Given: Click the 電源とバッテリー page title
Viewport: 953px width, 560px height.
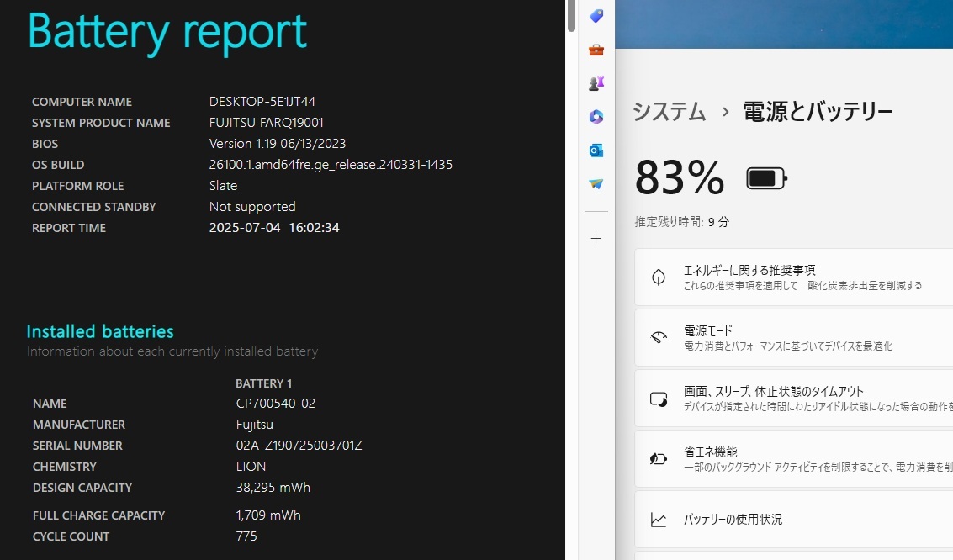Looking at the screenshot, I should pos(818,112).
